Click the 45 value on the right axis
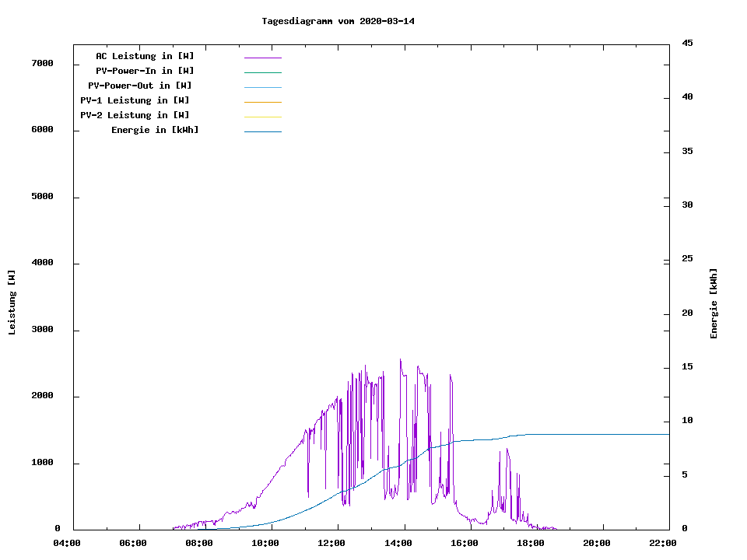Image resolution: width=747 pixels, height=560 pixels. pyautogui.click(x=687, y=43)
